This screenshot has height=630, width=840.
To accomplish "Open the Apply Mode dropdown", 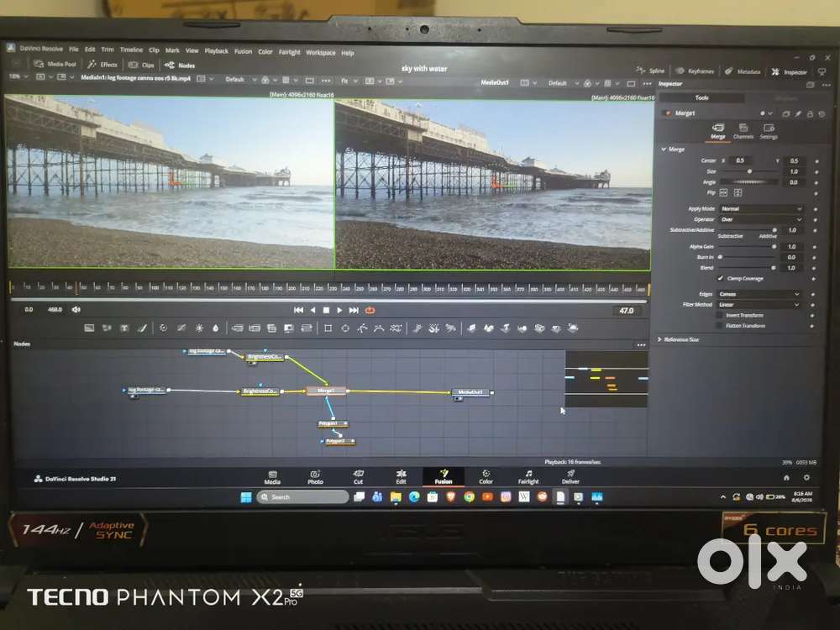I will 761,208.
